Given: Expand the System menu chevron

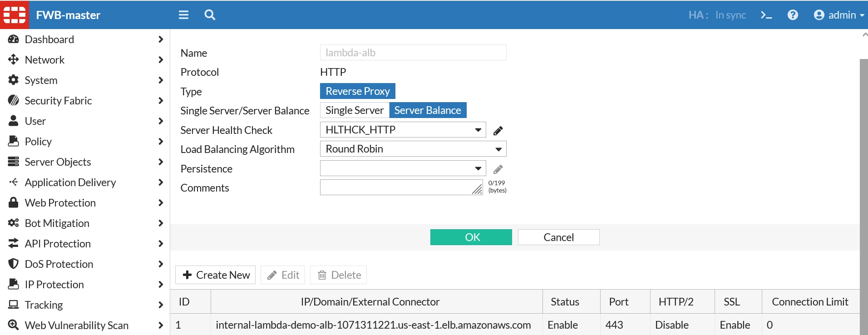Looking at the screenshot, I should (160, 80).
